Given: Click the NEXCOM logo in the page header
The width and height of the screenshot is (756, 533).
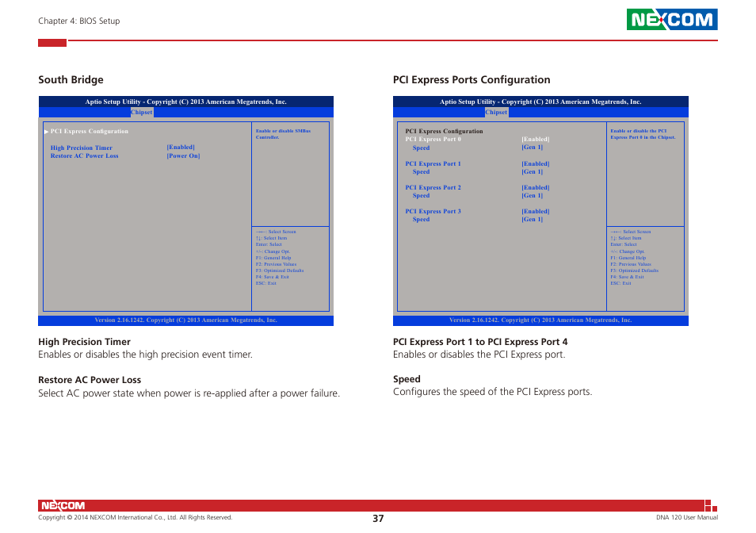Looking at the screenshot, I should (672, 19).
